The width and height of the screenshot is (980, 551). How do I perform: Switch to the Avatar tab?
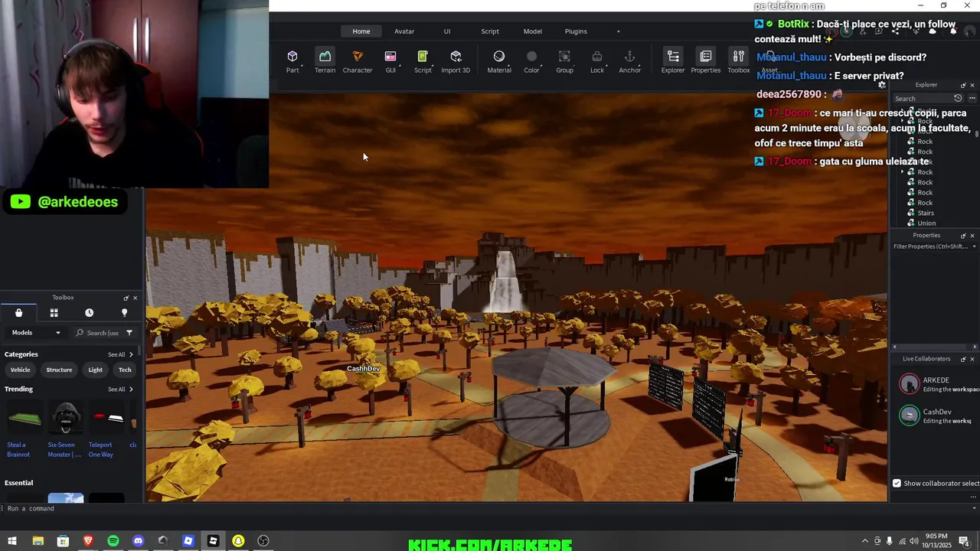[x=404, y=31]
